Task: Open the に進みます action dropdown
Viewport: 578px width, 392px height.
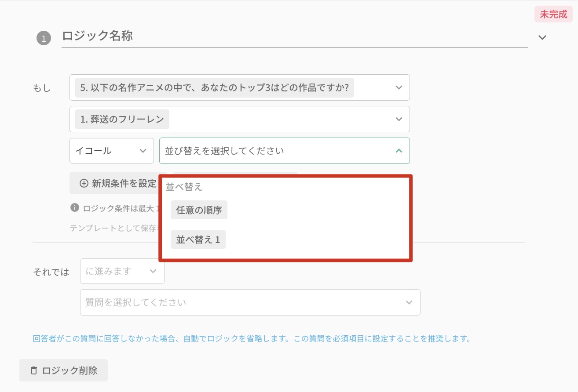Action: [122, 271]
